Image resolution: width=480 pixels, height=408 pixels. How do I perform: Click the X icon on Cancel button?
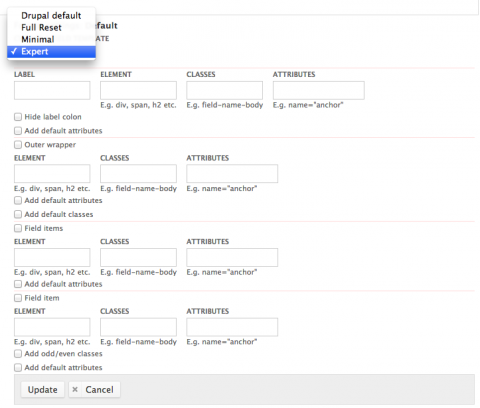pos(75,389)
